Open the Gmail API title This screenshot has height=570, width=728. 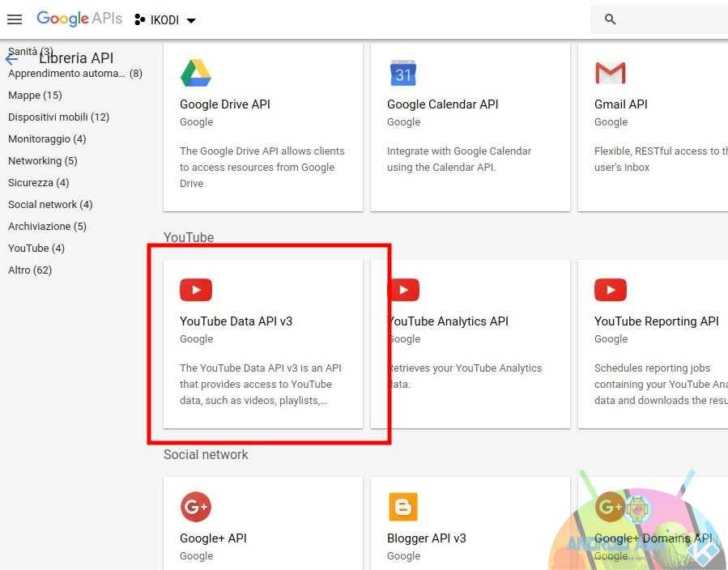point(621,104)
